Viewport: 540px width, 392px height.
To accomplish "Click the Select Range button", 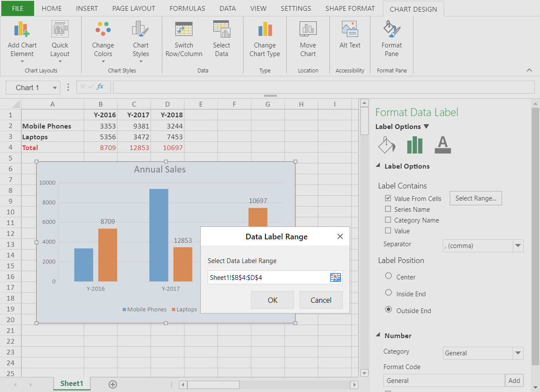I will [476, 198].
